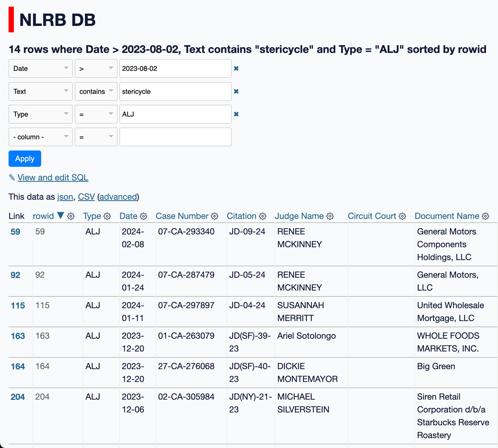Screen dimensions: 498x448
Task: Open the Judge Name column cog menu
Action: click(330, 216)
